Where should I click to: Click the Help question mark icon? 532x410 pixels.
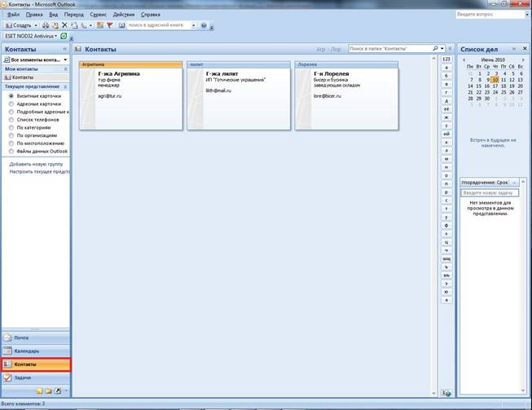tap(204, 25)
